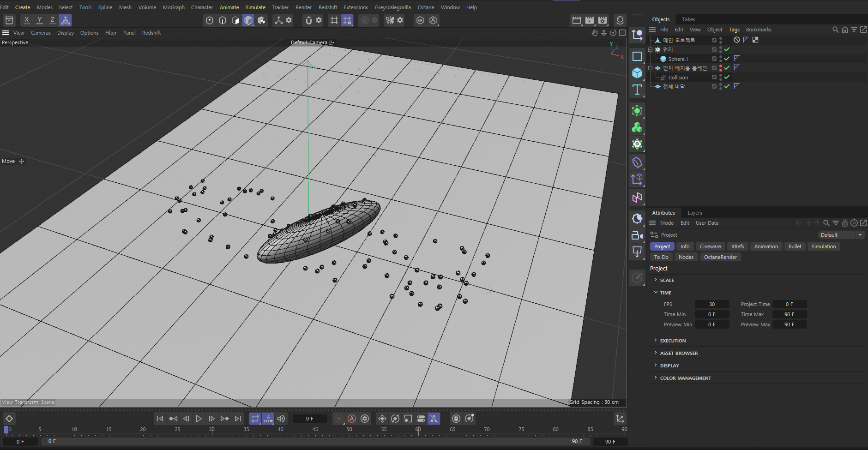This screenshot has height=450, width=868.
Task: Toggle visibility dots of 메인 오브젝트
Action: click(x=721, y=40)
